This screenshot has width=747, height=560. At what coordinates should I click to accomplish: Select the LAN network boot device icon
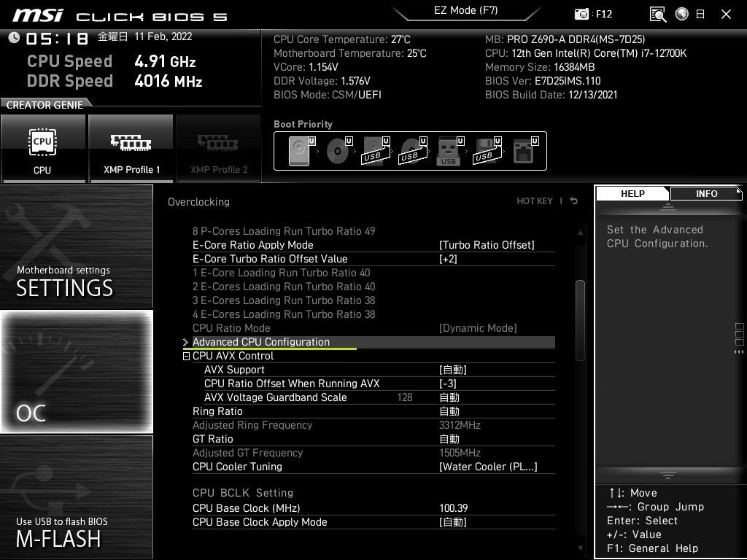[524, 149]
